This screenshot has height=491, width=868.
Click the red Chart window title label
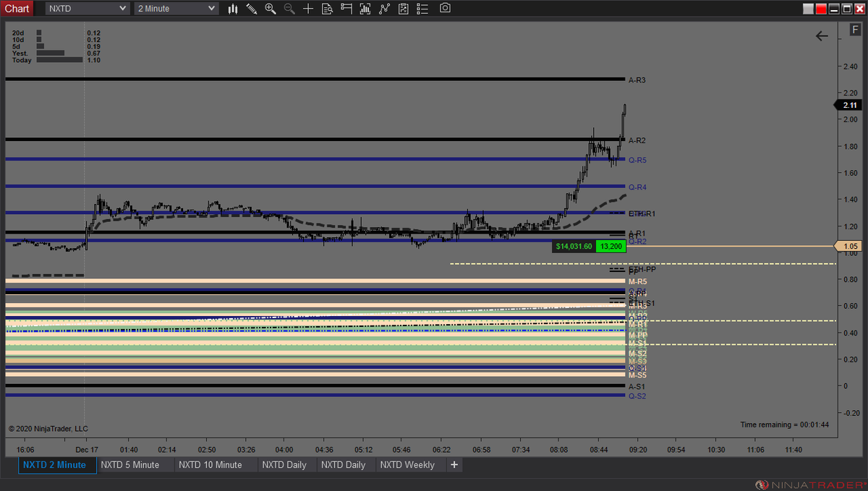(x=17, y=9)
